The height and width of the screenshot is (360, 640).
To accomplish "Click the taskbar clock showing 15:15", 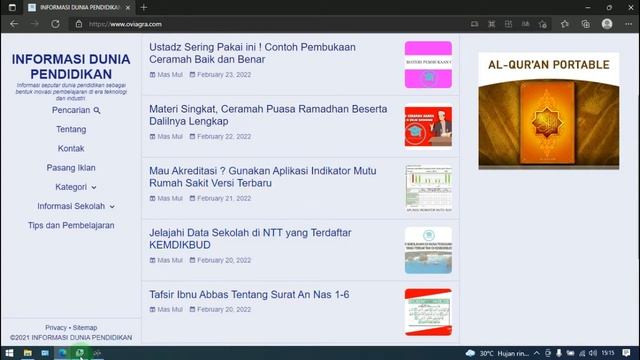I will (x=608, y=353).
